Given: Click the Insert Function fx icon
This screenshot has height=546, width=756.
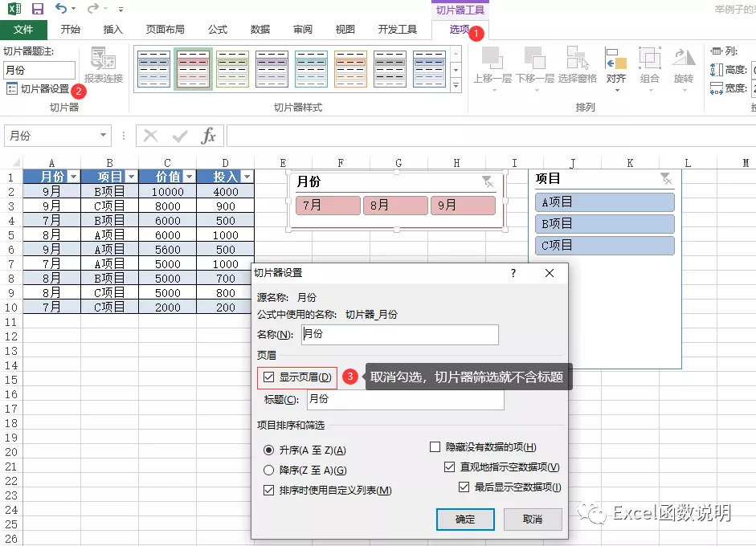Looking at the screenshot, I should (208, 136).
